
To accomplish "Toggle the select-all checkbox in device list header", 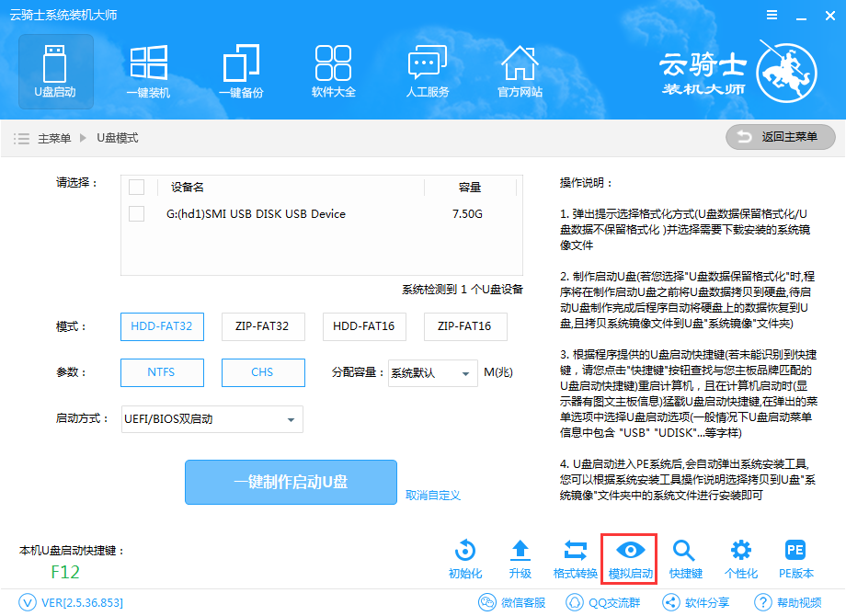I will [x=138, y=187].
